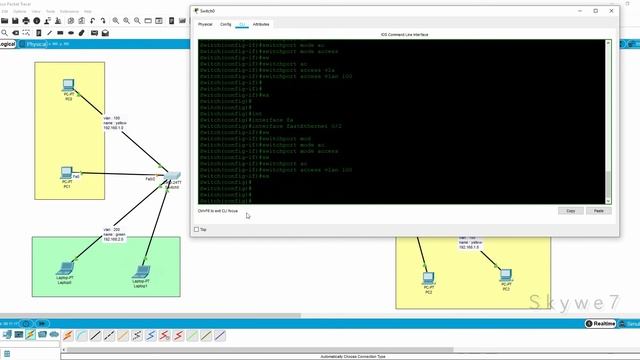Click the Paste button under CLI

click(599, 211)
